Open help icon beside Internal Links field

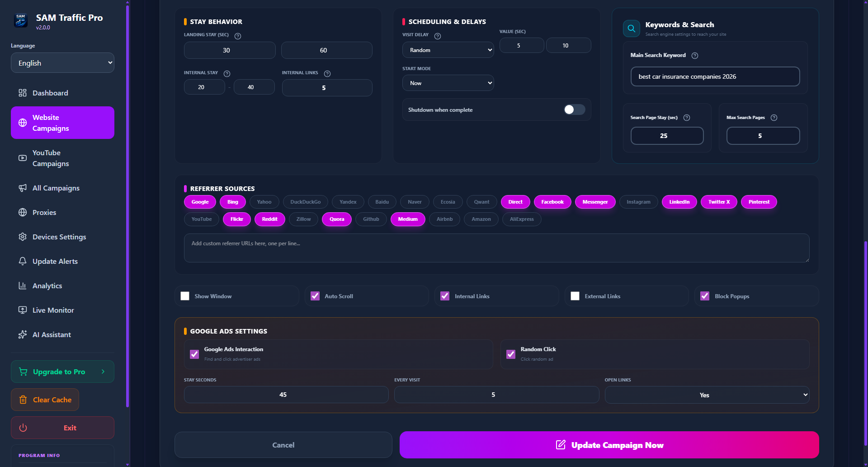pyautogui.click(x=327, y=74)
